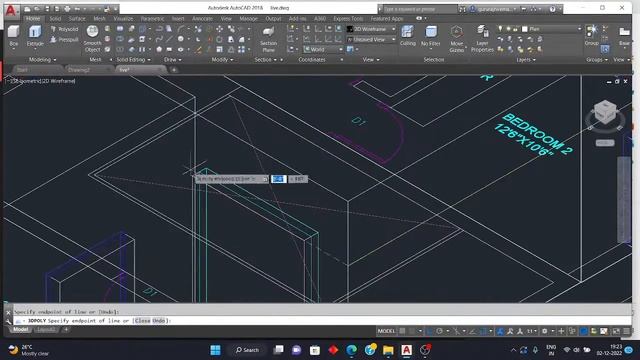
Task: Click the plot/print icon in quick access toolbar
Action: point(67,9)
